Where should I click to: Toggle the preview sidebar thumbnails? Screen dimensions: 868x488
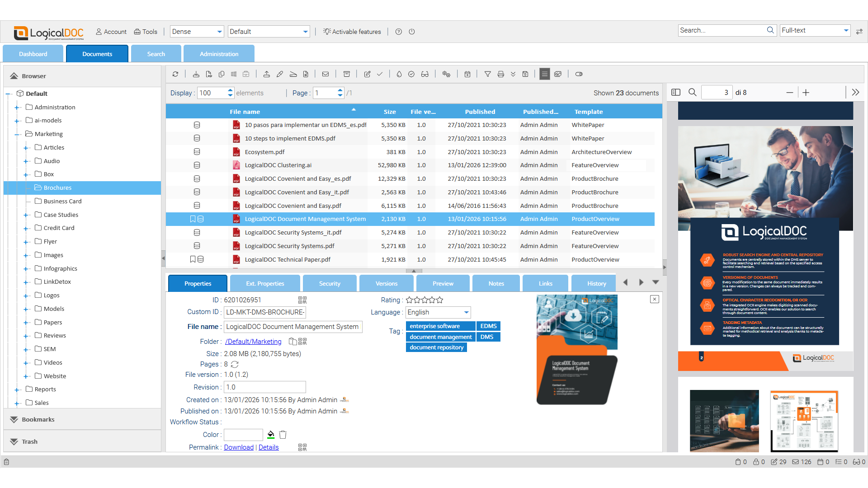click(x=675, y=92)
